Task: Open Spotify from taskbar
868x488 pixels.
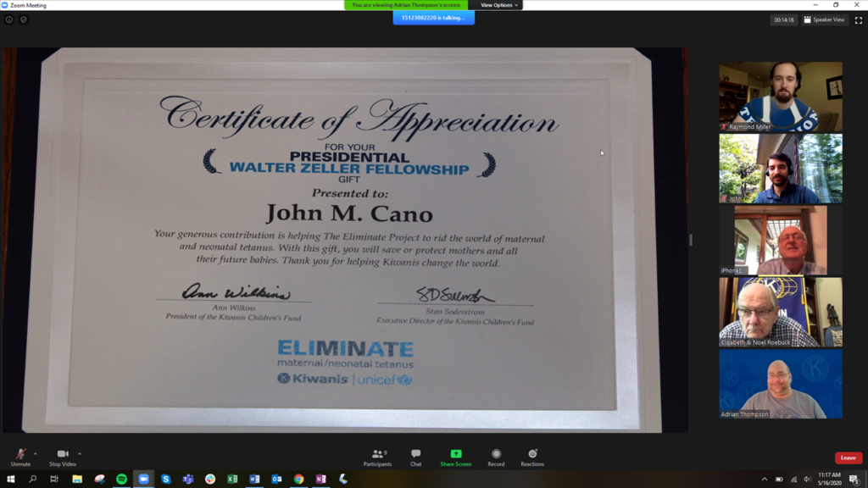Action: click(122, 480)
